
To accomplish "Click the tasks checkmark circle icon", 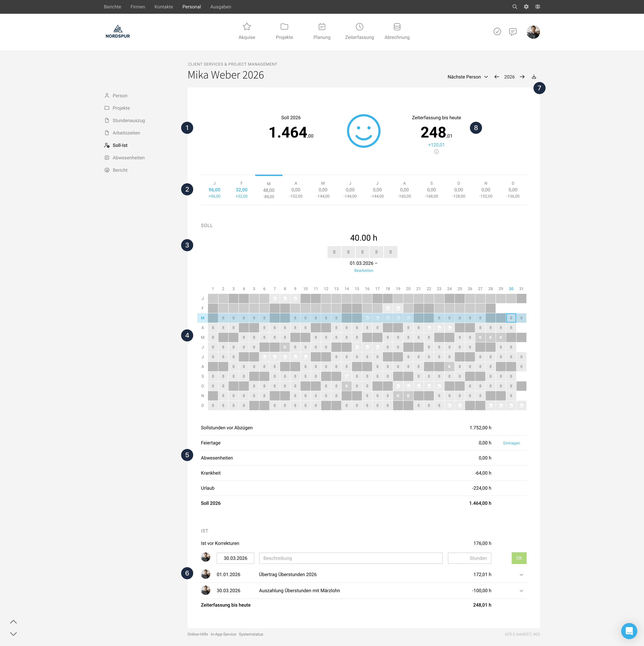I will coord(497,32).
